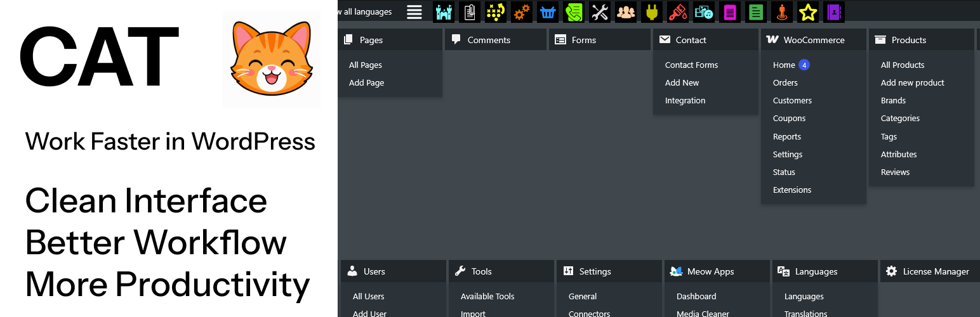Image resolution: width=980 pixels, height=317 pixels.
Task: Click the License Manager gear icon
Action: tap(891, 271)
